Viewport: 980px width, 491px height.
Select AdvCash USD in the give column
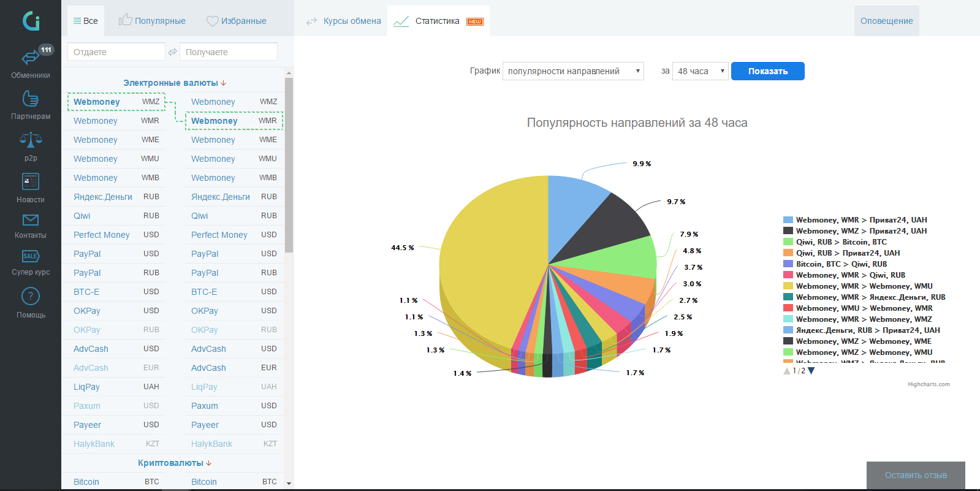click(116, 349)
